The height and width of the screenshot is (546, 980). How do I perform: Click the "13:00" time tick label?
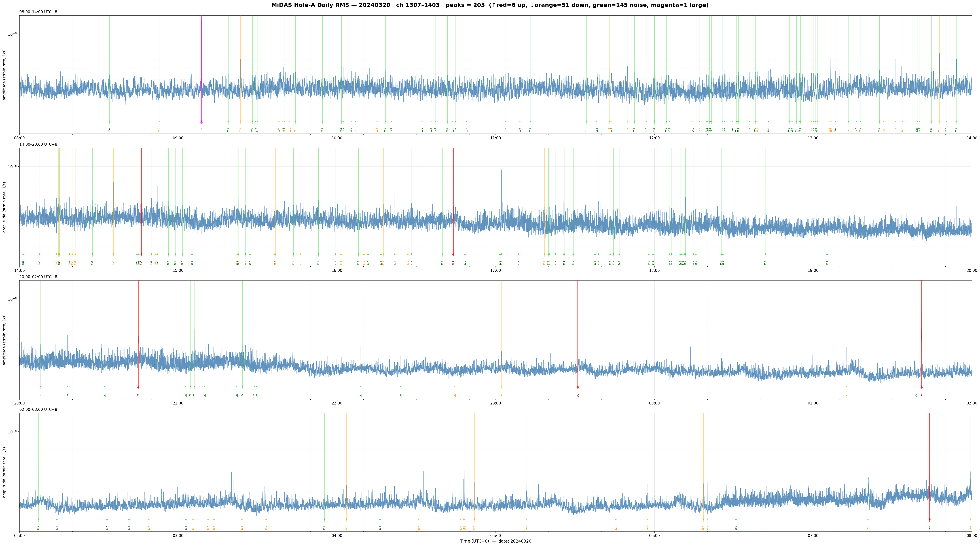click(x=813, y=138)
